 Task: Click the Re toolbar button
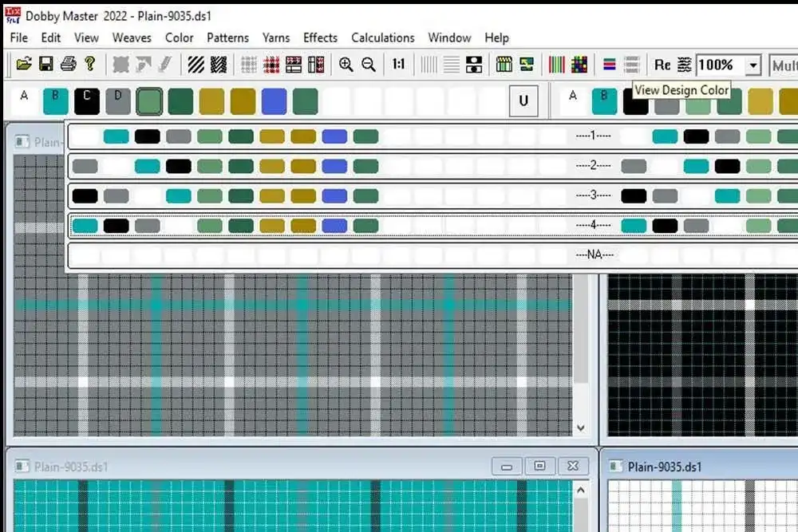coord(662,65)
